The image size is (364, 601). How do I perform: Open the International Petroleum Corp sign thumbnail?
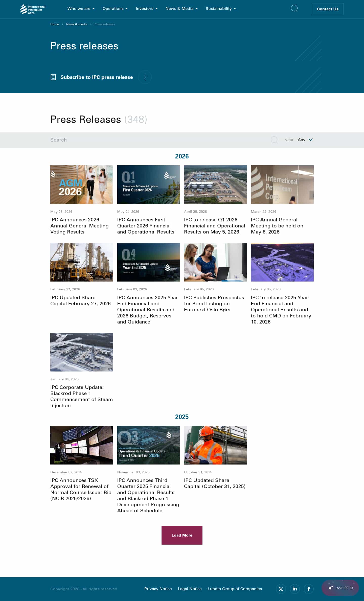282,184
